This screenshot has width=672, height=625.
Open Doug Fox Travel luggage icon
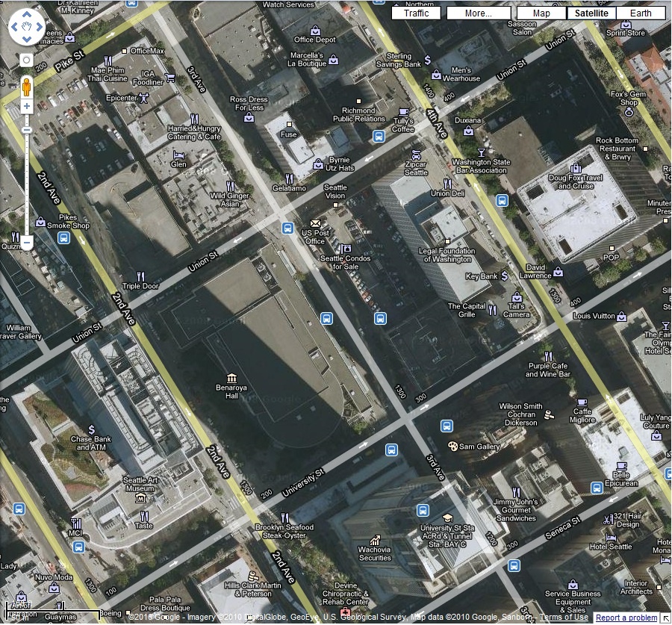click(576, 167)
